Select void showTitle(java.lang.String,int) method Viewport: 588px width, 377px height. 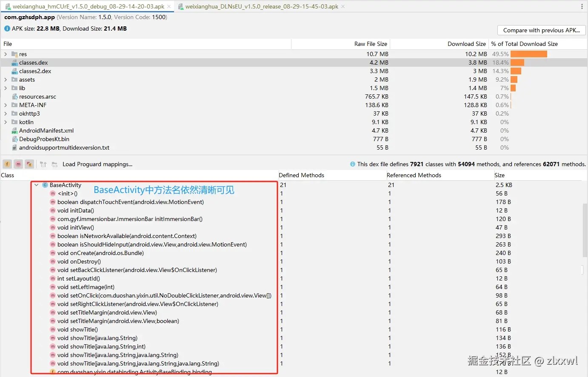pos(101,346)
